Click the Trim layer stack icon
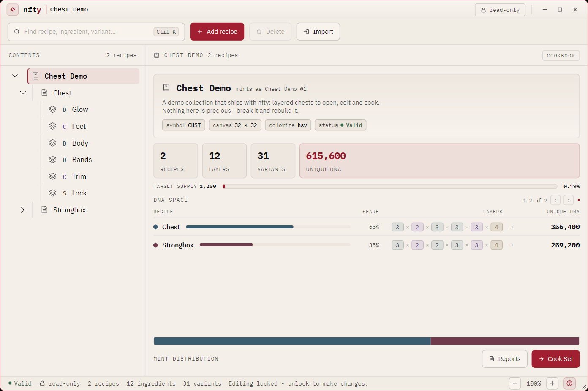This screenshot has height=391, width=588. tap(53, 176)
